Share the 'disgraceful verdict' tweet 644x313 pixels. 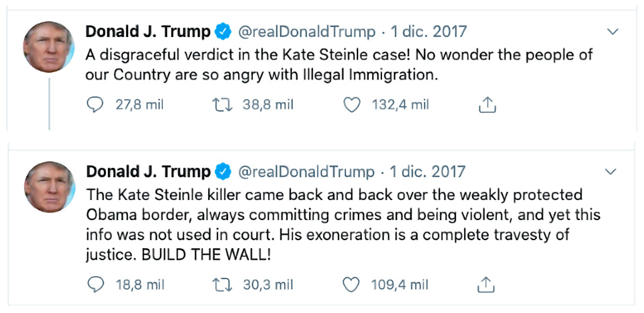487,105
